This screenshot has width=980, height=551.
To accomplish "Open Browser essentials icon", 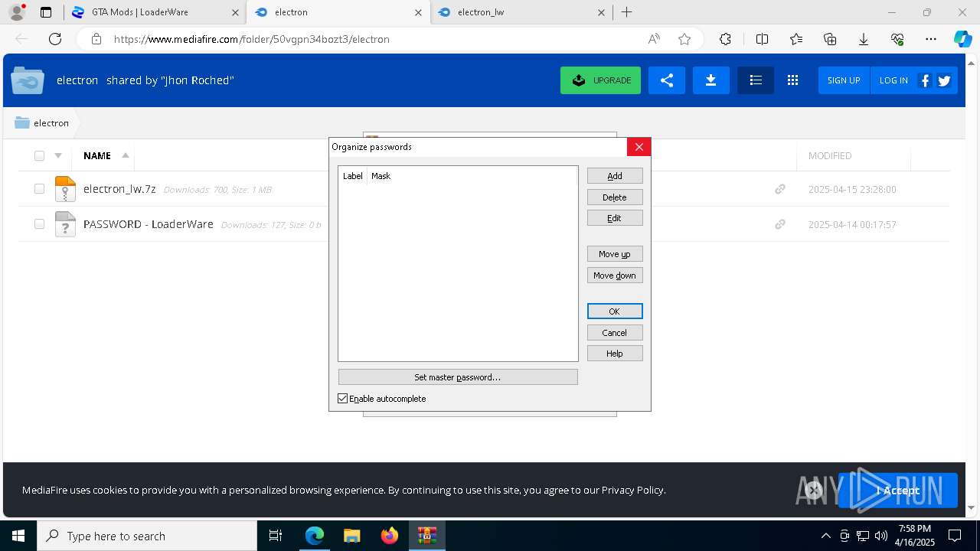I will coord(897,39).
